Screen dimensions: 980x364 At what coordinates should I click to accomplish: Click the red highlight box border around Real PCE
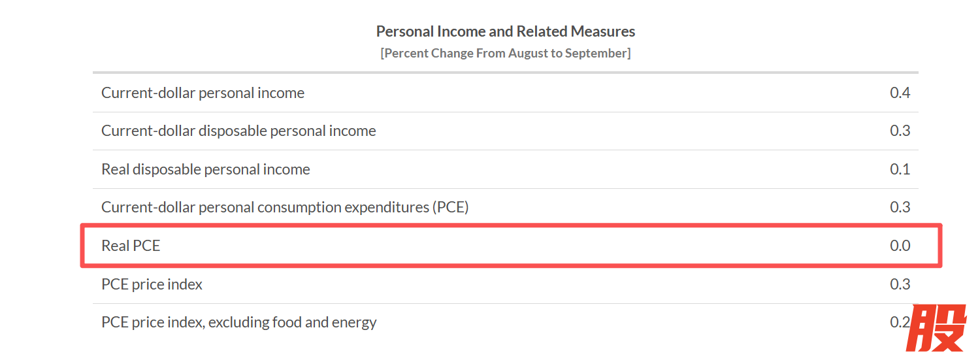[510, 226]
